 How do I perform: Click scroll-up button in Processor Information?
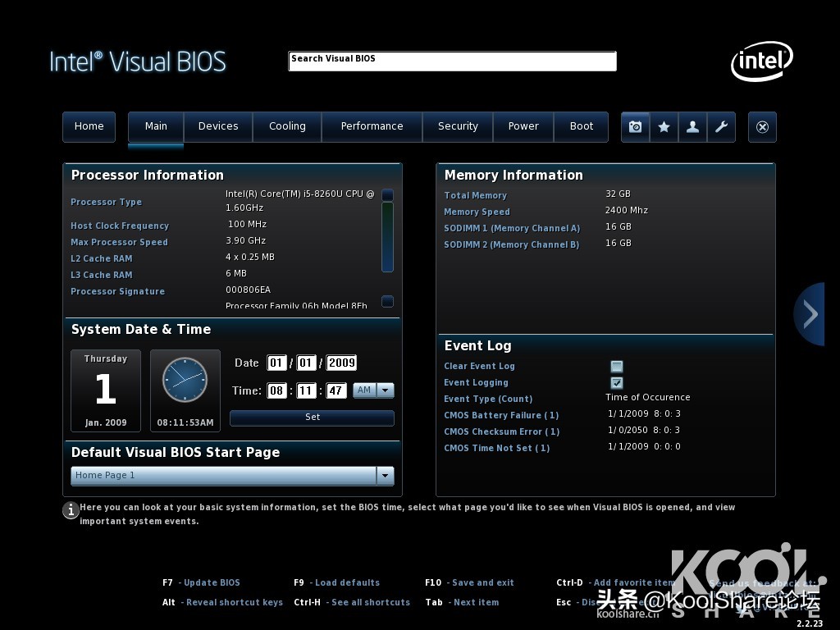click(387, 195)
